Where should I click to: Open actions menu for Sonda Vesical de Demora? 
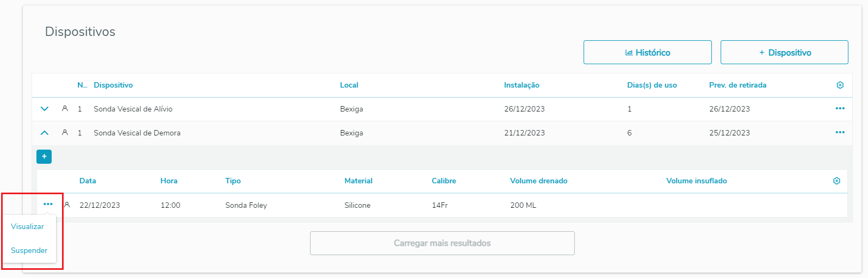[840, 133]
